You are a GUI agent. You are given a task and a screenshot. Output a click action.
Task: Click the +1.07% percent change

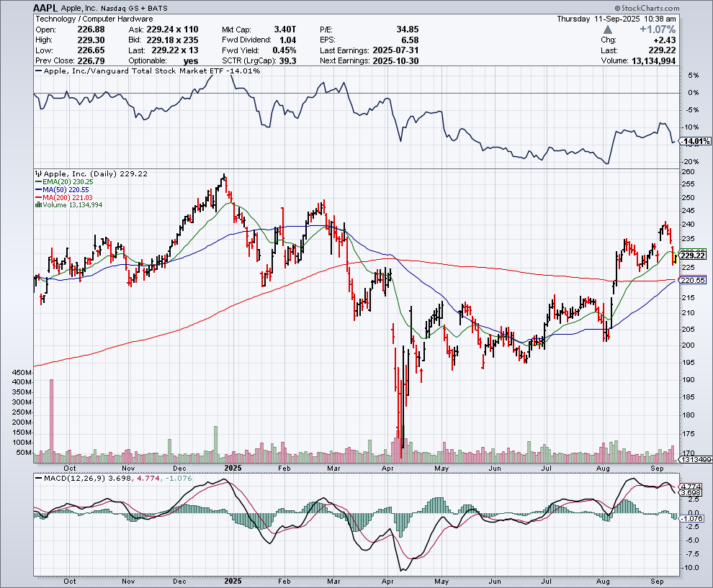tap(658, 30)
